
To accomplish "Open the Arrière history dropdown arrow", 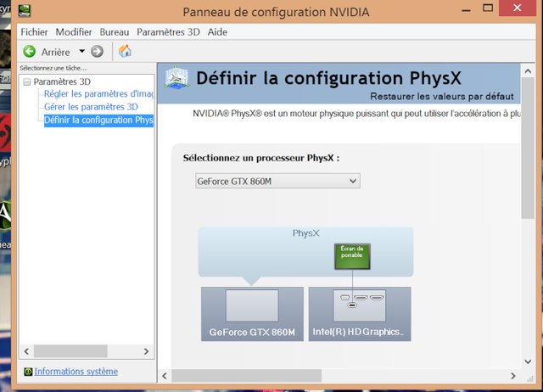I will (x=82, y=52).
